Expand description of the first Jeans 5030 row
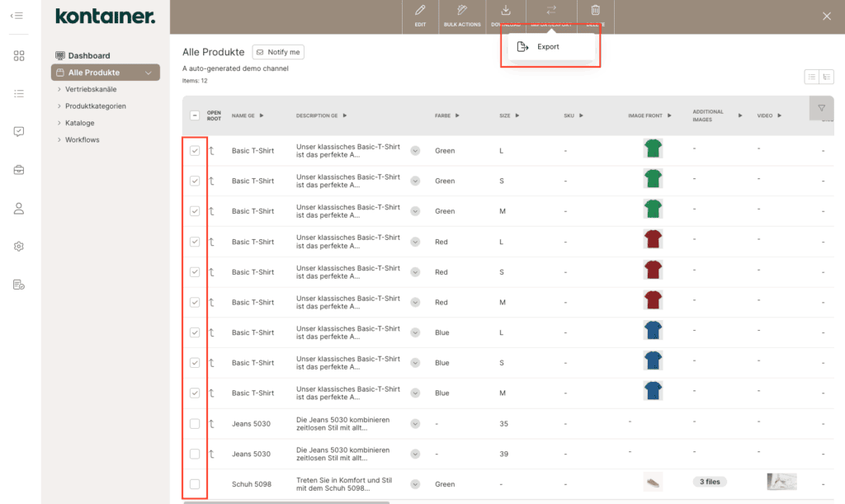This screenshot has height=504, width=845. point(415,424)
